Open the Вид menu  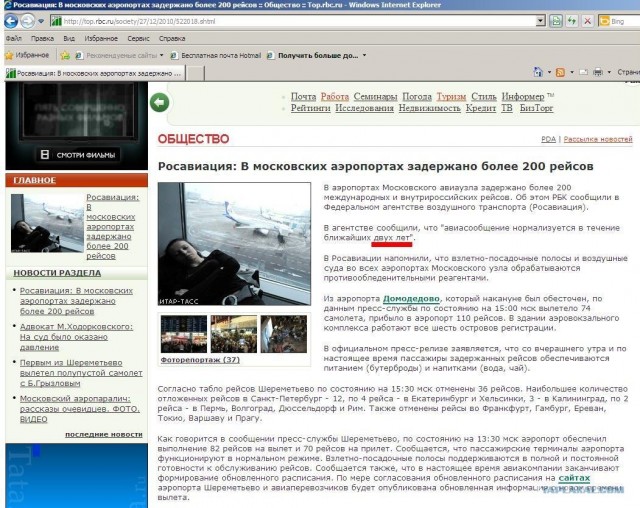click(x=69, y=38)
